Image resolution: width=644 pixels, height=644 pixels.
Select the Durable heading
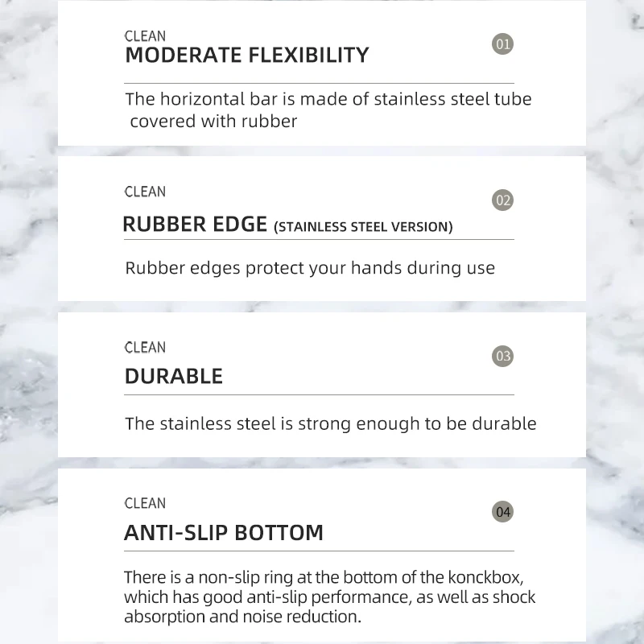click(174, 376)
